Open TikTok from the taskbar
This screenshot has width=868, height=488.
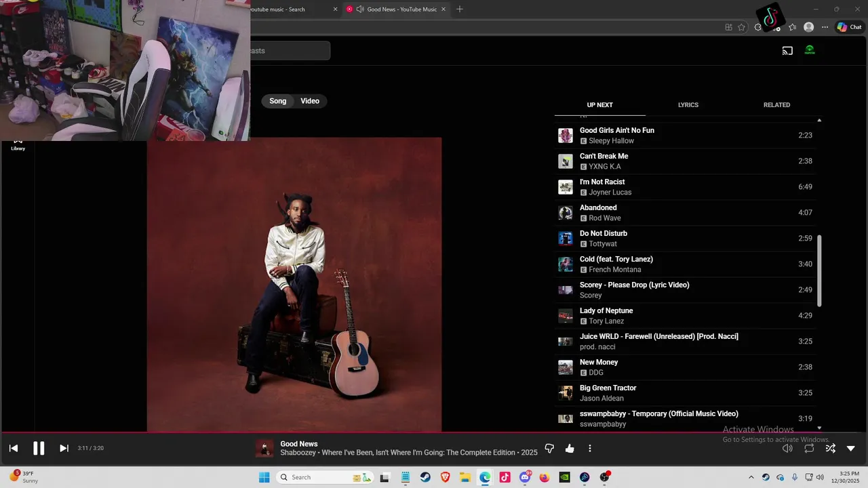pyautogui.click(x=505, y=477)
